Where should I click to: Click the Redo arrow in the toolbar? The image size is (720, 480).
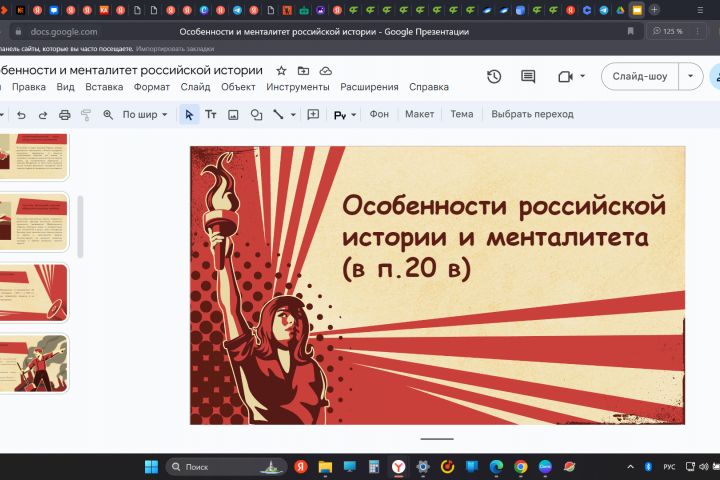(x=43, y=115)
